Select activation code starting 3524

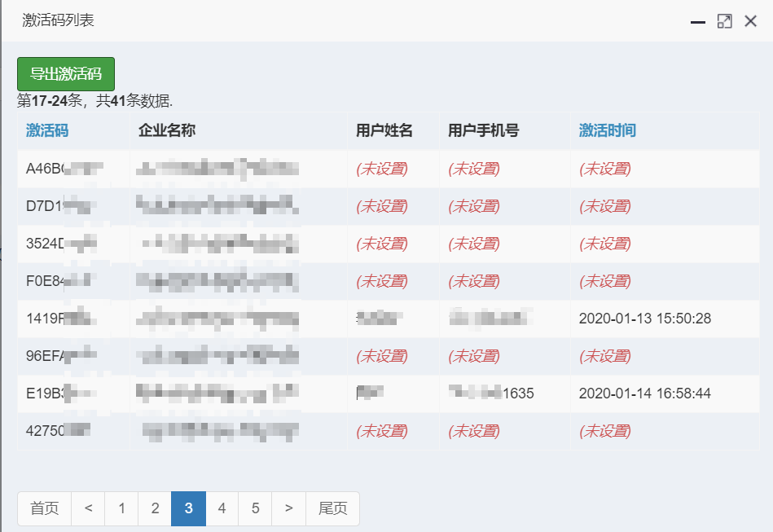coord(62,244)
